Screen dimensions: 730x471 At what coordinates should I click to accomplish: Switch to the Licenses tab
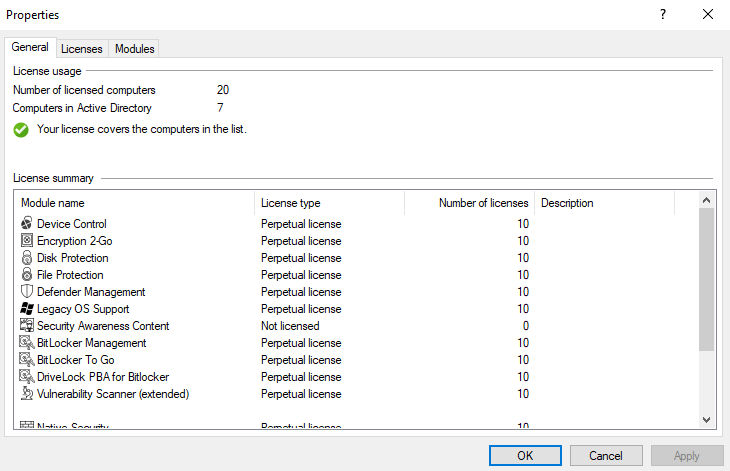tap(81, 48)
